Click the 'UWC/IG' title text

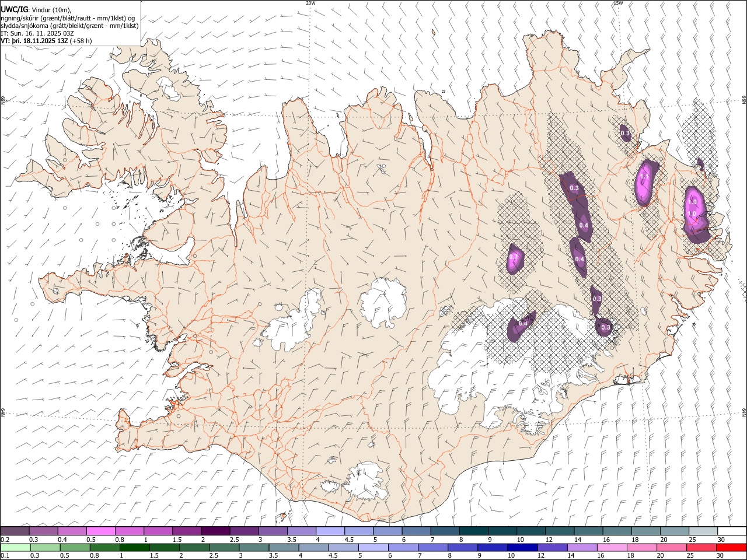click(14, 10)
